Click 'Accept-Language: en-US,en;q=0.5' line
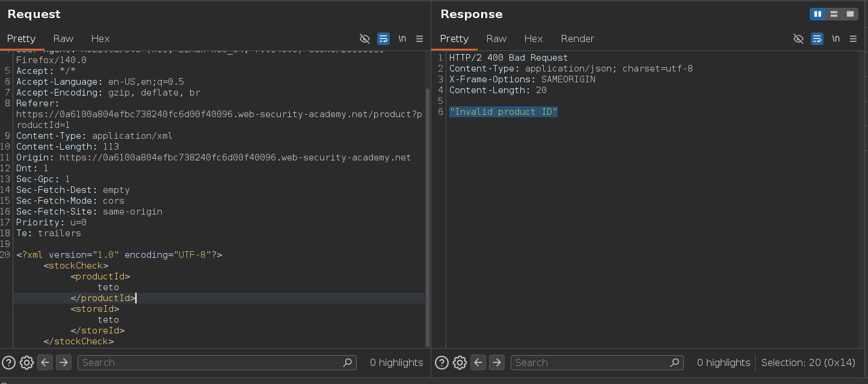 coord(100,82)
